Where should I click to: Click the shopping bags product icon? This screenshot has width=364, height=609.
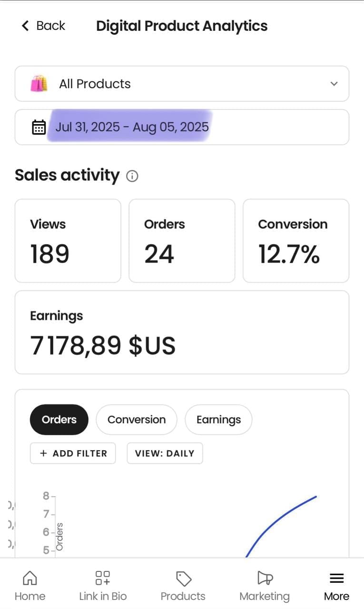39,84
